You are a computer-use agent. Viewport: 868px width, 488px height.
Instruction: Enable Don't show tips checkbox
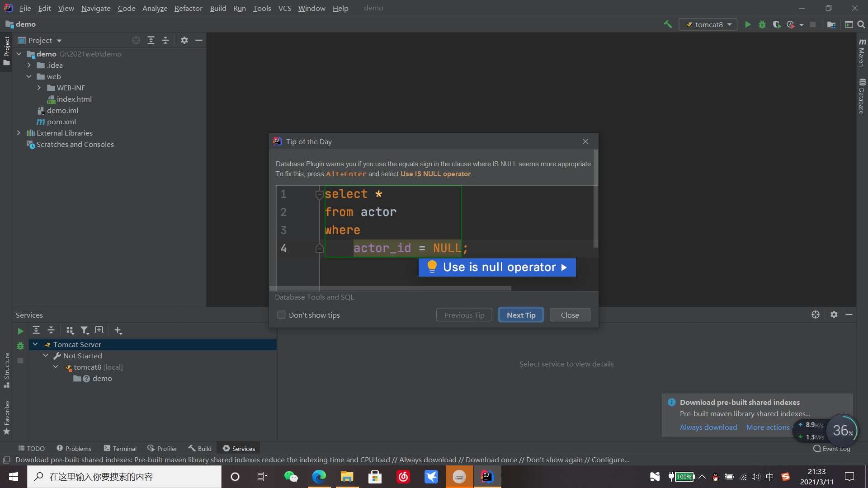[x=281, y=315]
